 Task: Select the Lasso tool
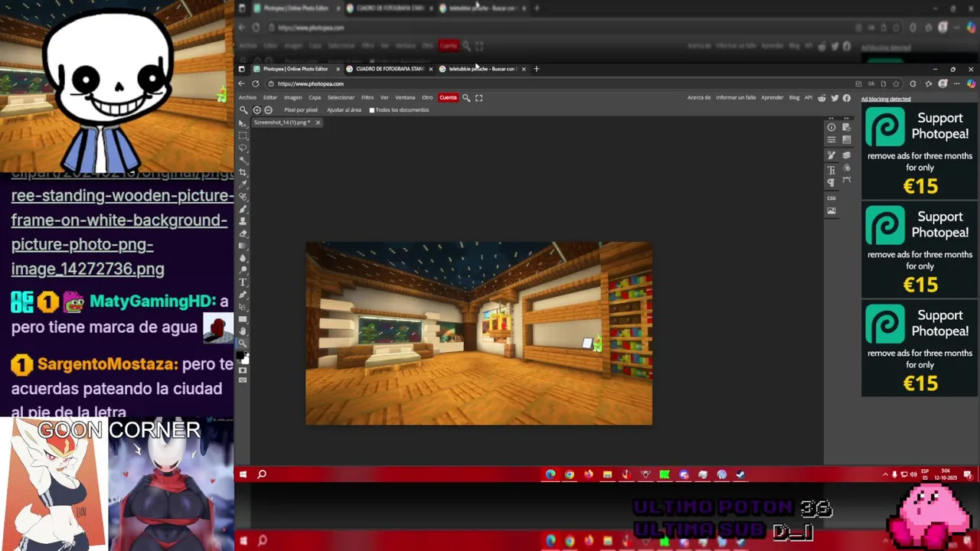(x=243, y=148)
